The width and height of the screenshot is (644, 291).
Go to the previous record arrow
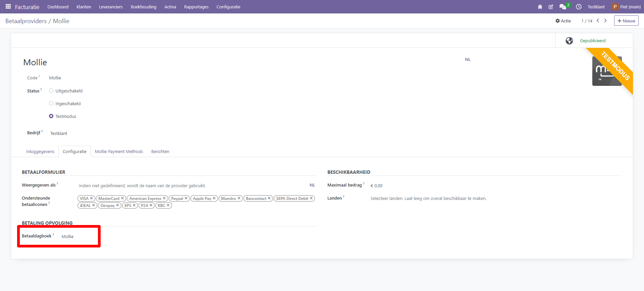[598, 21]
